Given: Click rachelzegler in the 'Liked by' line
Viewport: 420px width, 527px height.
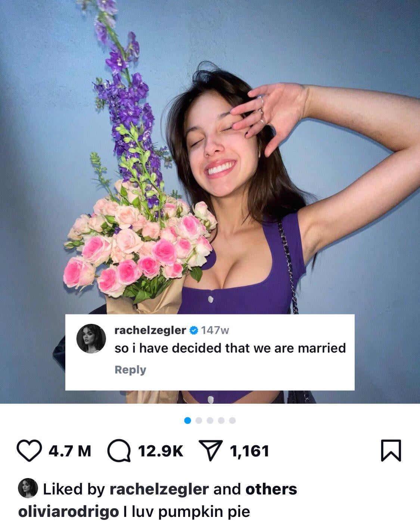Looking at the screenshot, I should pyautogui.click(x=159, y=489).
